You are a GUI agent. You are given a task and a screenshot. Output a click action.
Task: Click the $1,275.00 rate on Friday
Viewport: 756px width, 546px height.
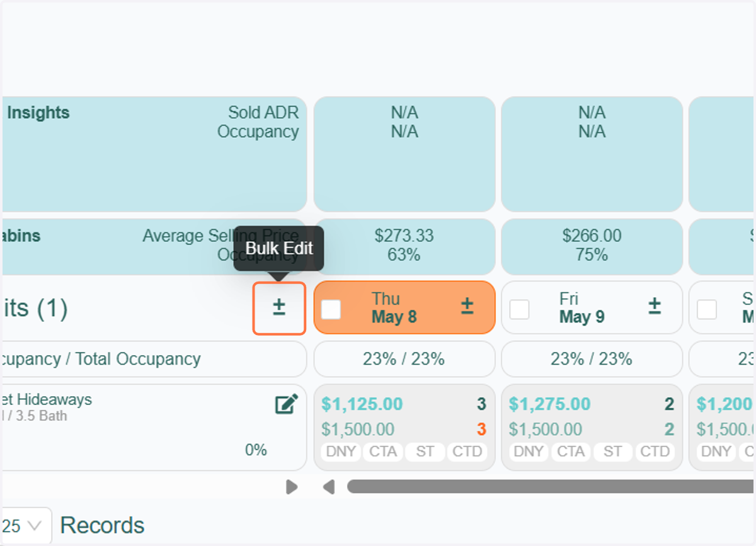[x=550, y=404]
